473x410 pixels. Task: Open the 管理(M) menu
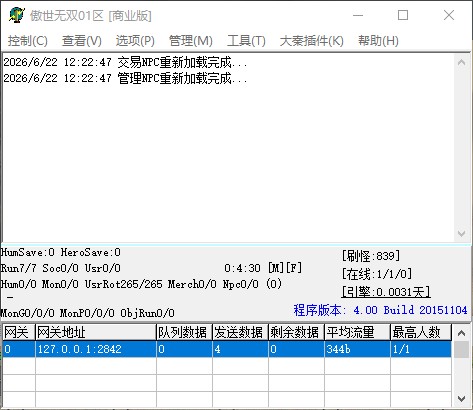[191, 41]
